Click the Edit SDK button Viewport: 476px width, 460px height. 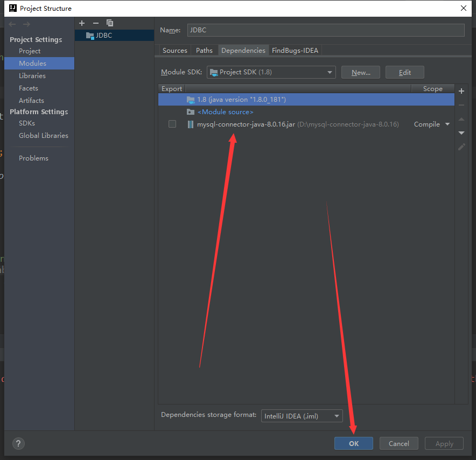[405, 72]
